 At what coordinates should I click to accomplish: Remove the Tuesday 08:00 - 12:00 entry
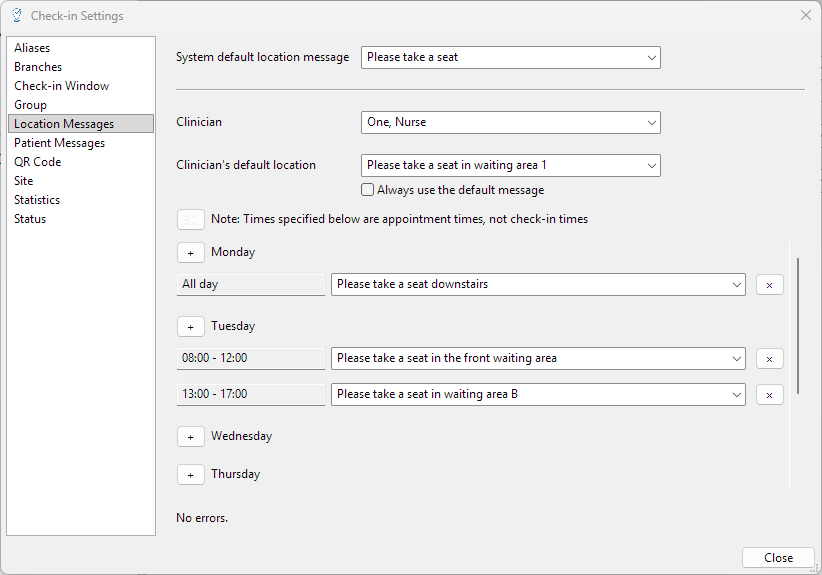[x=769, y=359]
